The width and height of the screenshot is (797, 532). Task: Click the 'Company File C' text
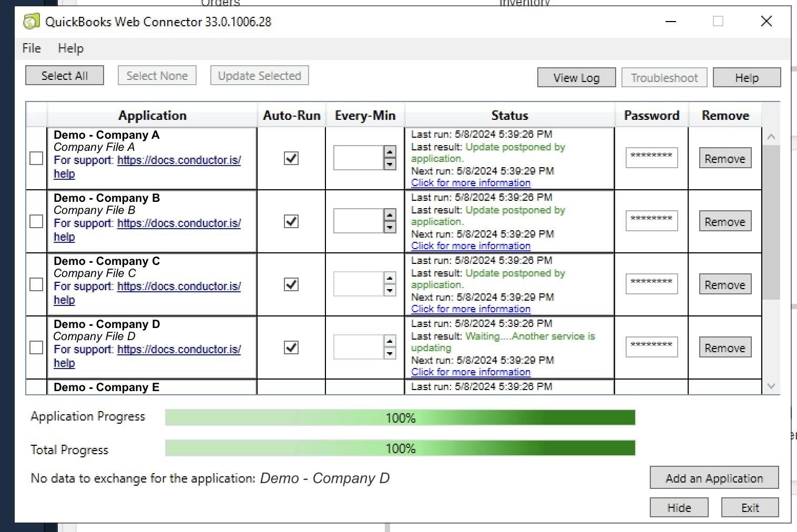(95, 273)
